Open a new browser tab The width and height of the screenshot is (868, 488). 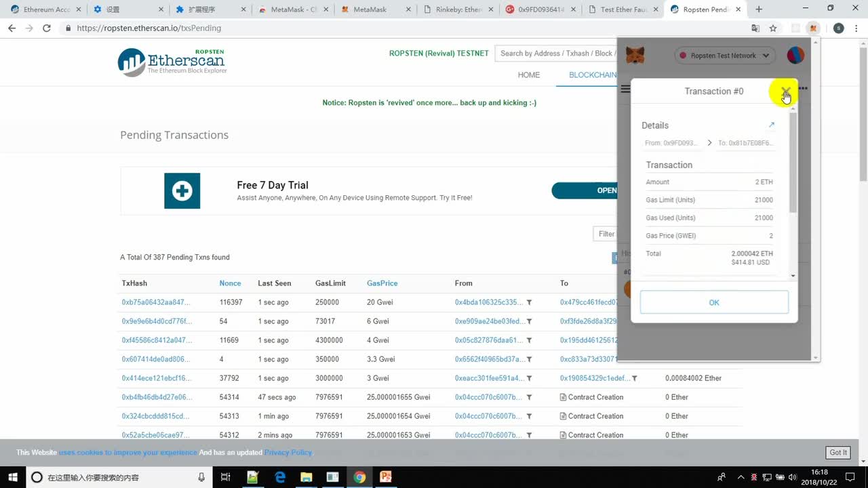(759, 9)
